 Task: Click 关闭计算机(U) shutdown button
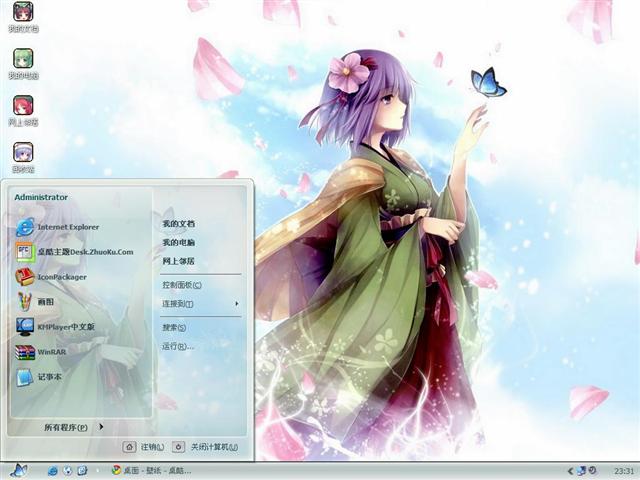pos(205,447)
